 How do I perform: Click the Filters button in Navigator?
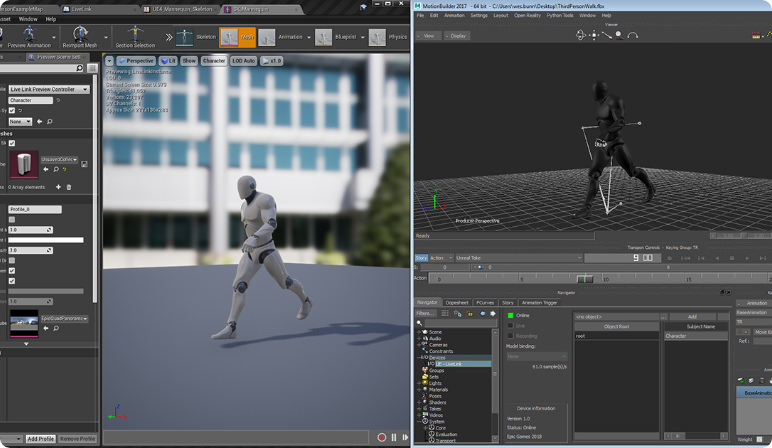coord(426,313)
